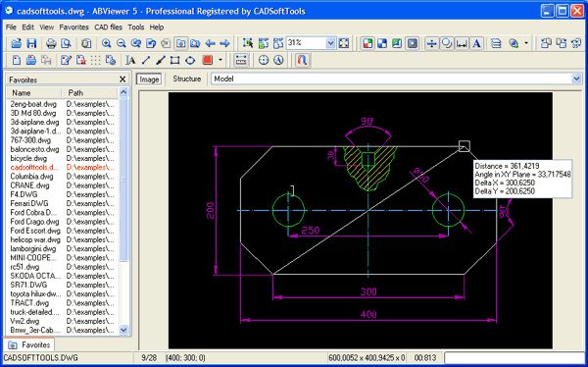The width and height of the screenshot is (588, 367).
Task: Click the Fit to window icon beside zoom box
Action: tap(344, 43)
